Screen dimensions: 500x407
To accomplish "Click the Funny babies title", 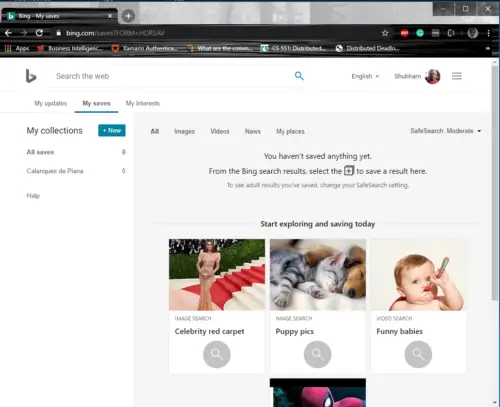I will (x=399, y=331).
